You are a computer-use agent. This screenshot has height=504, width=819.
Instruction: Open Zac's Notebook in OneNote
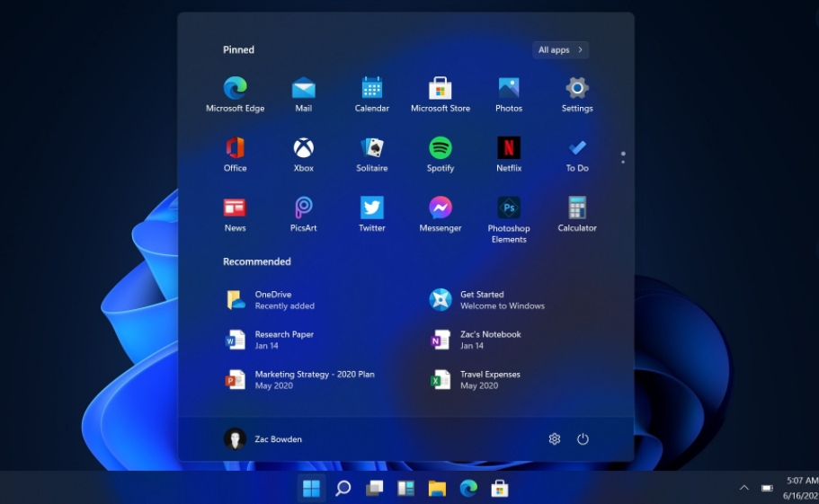coord(476,340)
